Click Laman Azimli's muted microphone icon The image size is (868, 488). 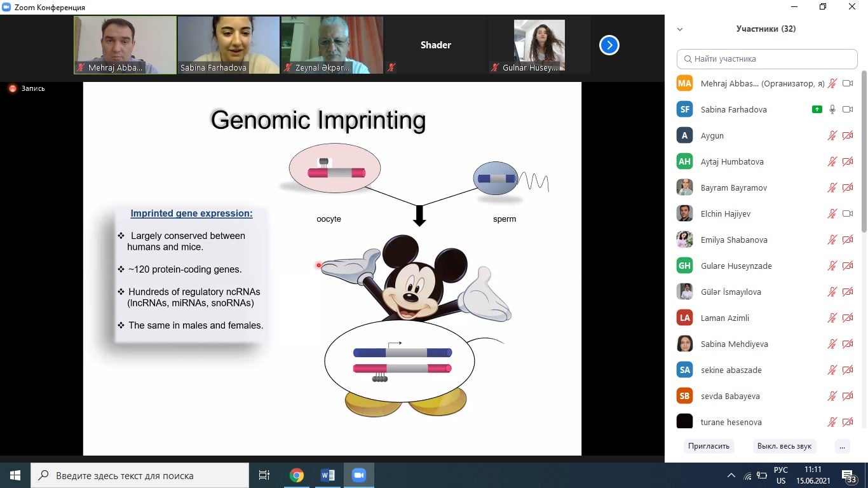pos(832,318)
